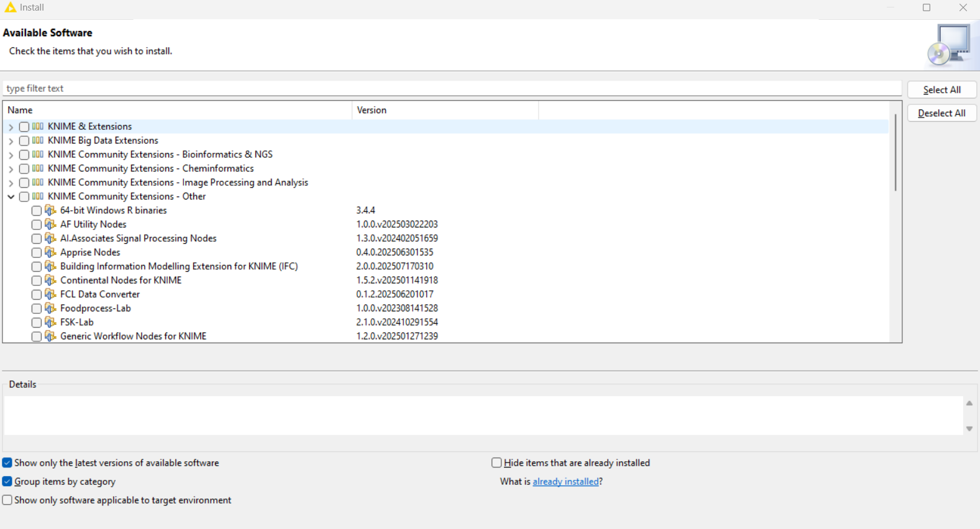Disable Group items by category
The height and width of the screenshot is (529, 980).
[x=7, y=482]
